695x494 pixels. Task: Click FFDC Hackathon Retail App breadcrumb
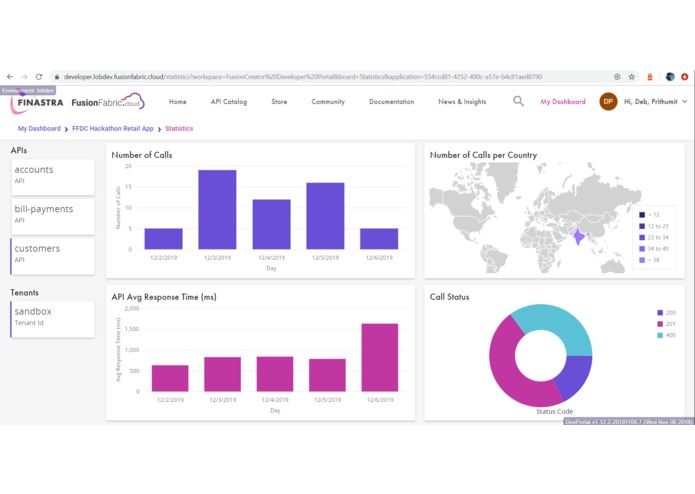click(113, 128)
